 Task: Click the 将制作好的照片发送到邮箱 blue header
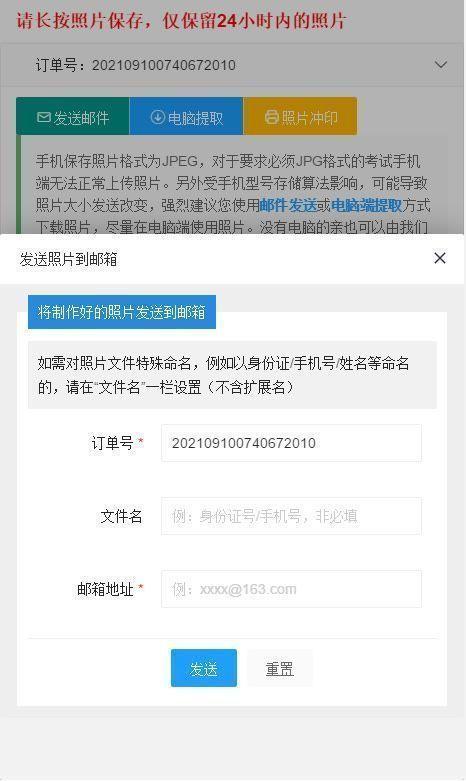[121, 312]
